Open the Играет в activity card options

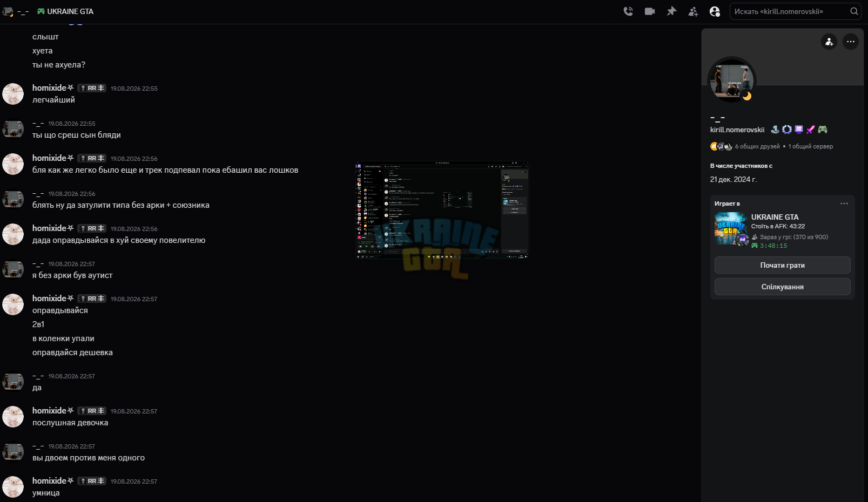coord(844,203)
